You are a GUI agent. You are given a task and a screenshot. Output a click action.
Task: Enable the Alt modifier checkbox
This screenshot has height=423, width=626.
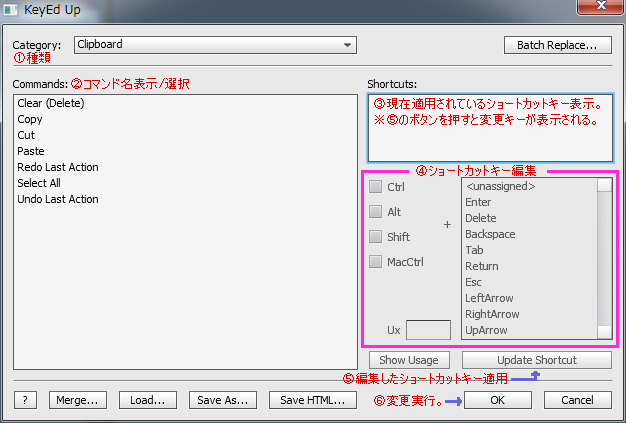(375, 212)
